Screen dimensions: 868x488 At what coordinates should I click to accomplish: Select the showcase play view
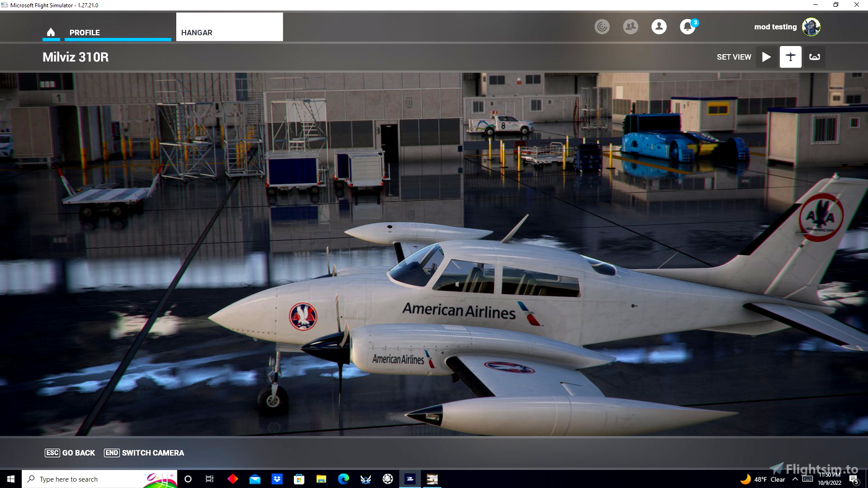[766, 57]
